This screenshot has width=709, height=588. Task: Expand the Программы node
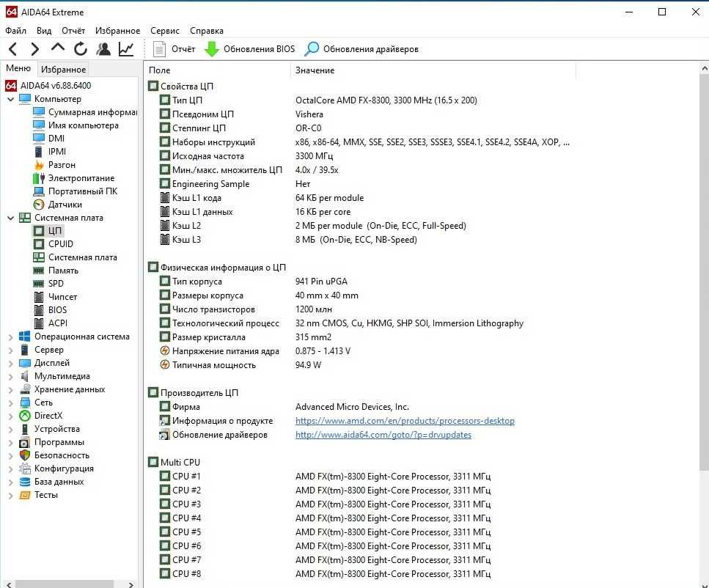point(11,442)
